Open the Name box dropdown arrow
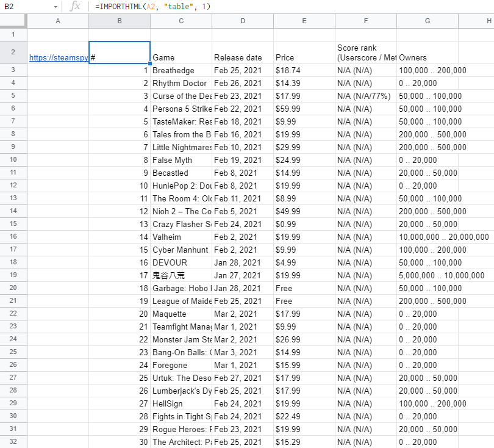 point(55,7)
